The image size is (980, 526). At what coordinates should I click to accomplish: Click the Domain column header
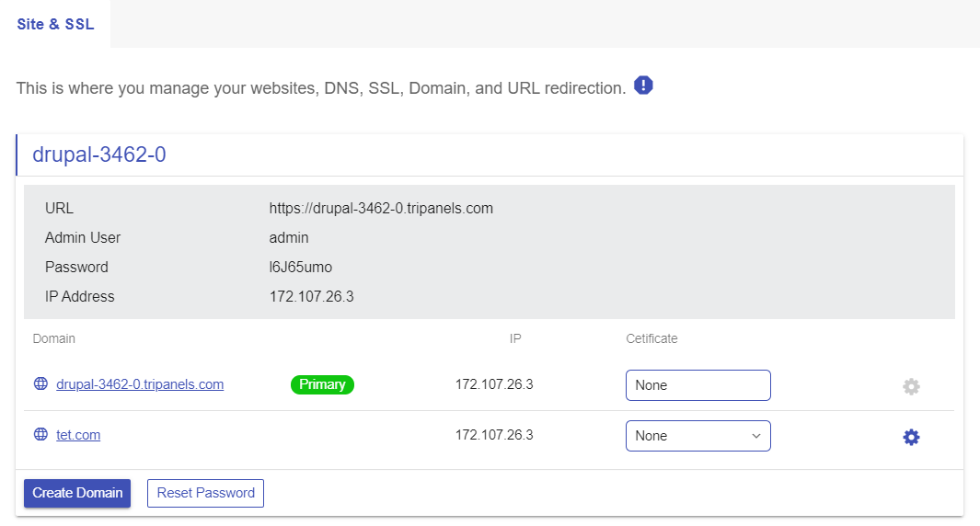53,338
